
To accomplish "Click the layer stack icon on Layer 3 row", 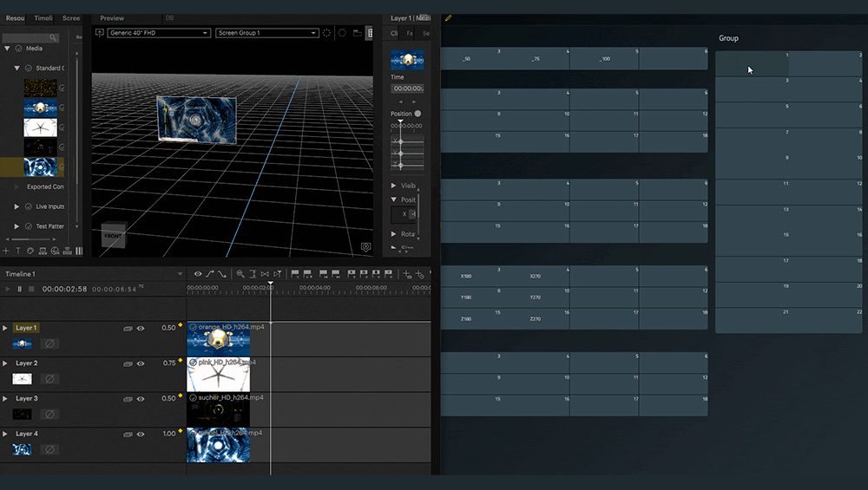I will coord(128,399).
